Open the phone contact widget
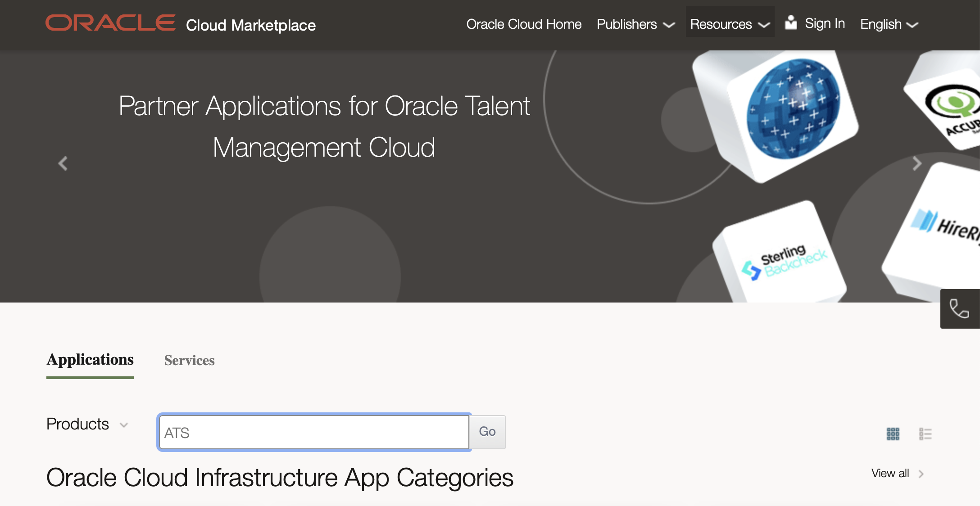 click(x=959, y=309)
